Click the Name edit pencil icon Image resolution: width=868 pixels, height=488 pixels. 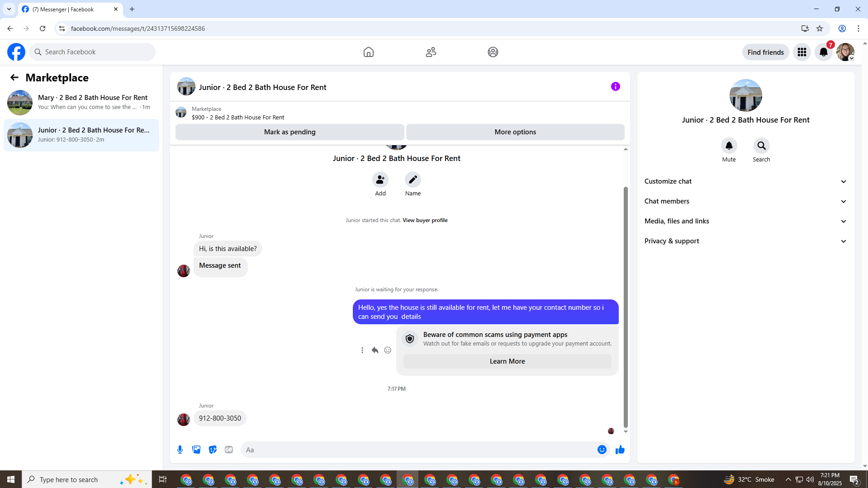(x=413, y=180)
